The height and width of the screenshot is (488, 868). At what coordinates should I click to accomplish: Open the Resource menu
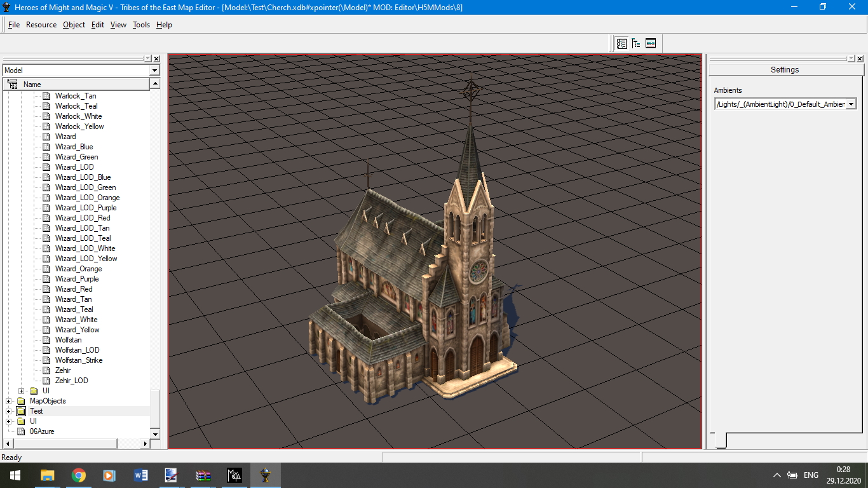(41, 25)
